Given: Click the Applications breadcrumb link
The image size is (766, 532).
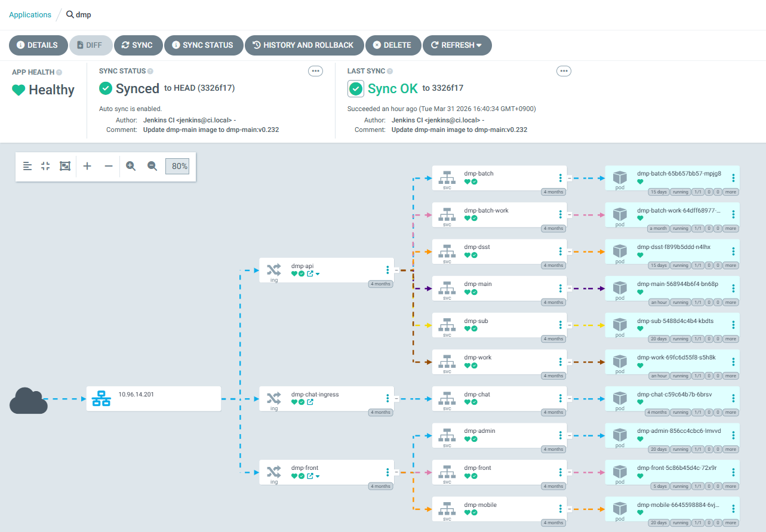Looking at the screenshot, I should click(30, 14).
